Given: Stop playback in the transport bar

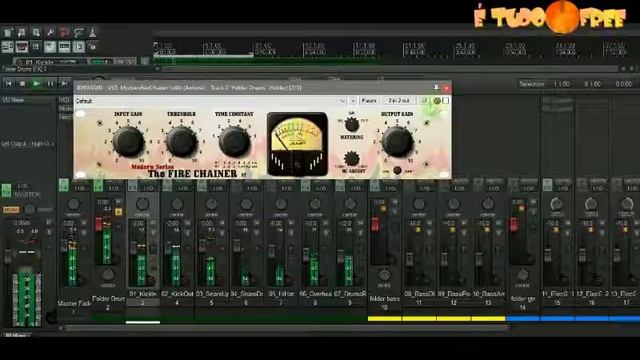Looking at the screenshot, I should point(22,84).
